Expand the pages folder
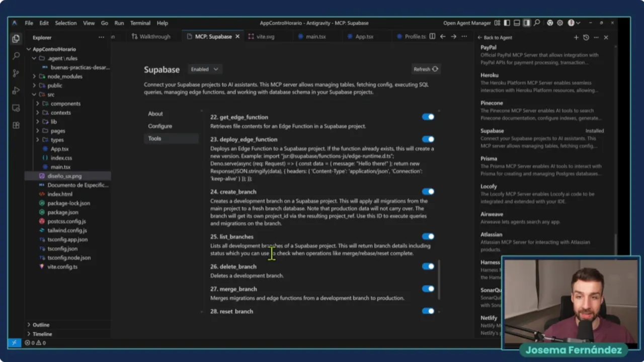Image resolution: width=644 pixels, height=362 pixels. [38, 131]
